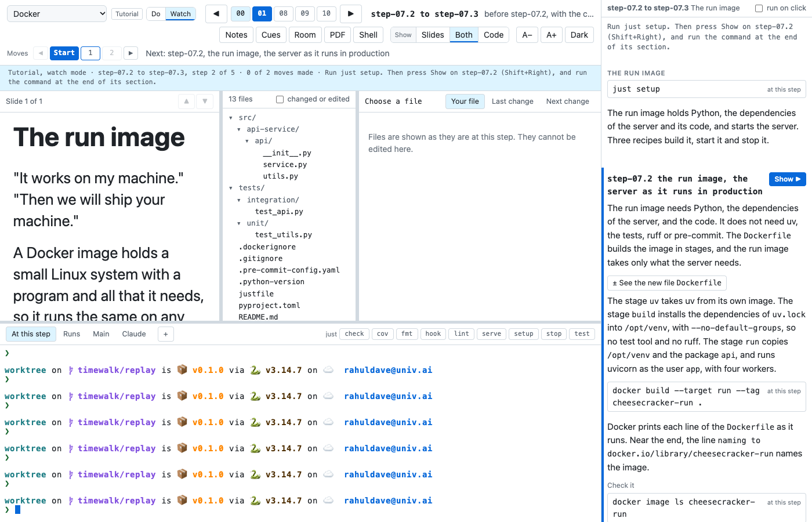Run the just lint recipe button

click(462, 334)
